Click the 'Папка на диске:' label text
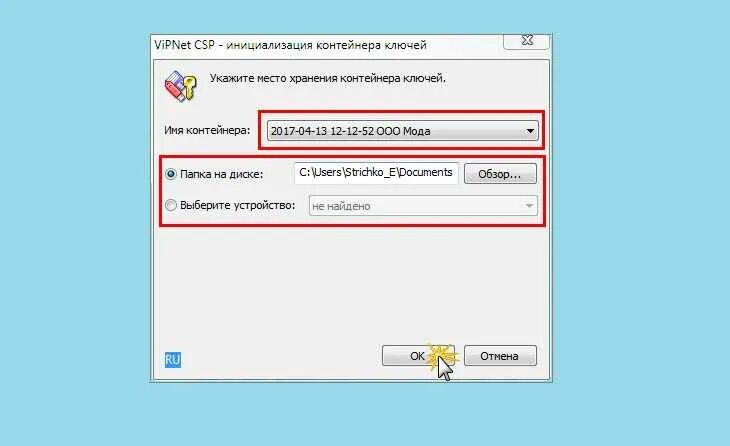The image size is (730, 446). [x=222, y=174]
